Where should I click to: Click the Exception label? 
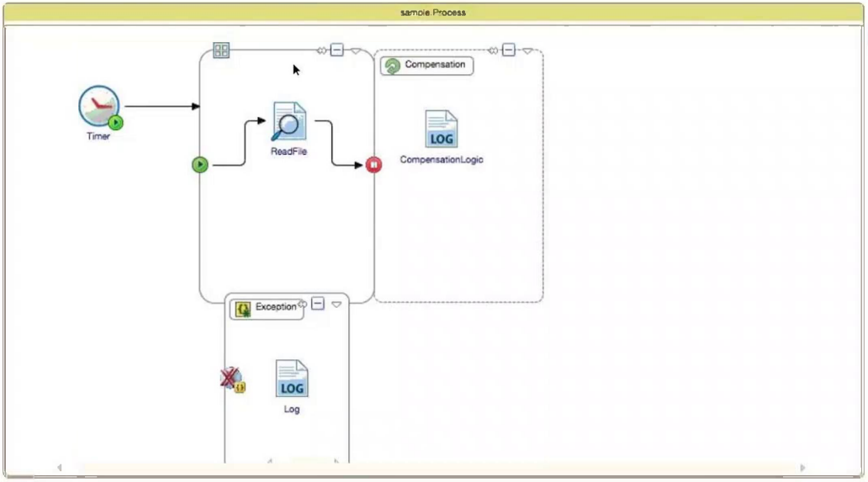coord(276,306)
